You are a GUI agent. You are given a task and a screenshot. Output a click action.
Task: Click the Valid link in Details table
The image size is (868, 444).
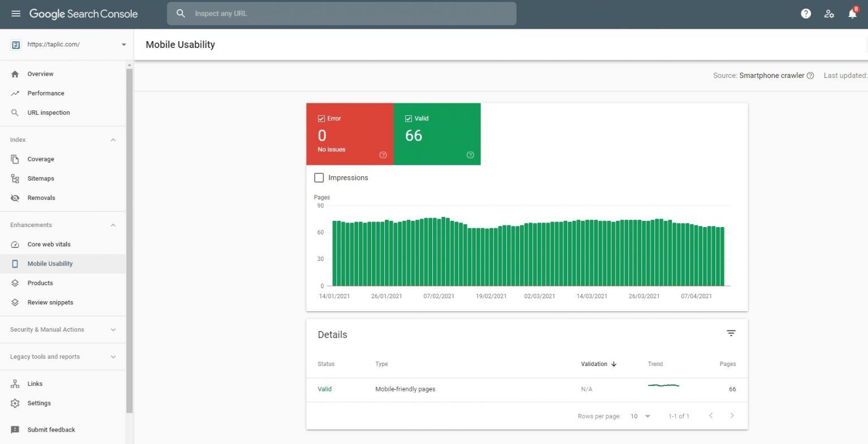(324, 389)
